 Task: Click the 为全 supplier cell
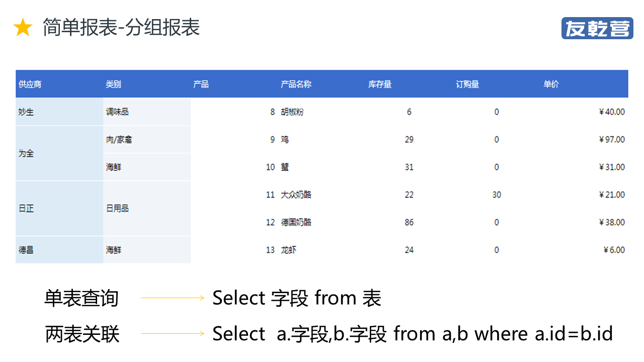26,153
